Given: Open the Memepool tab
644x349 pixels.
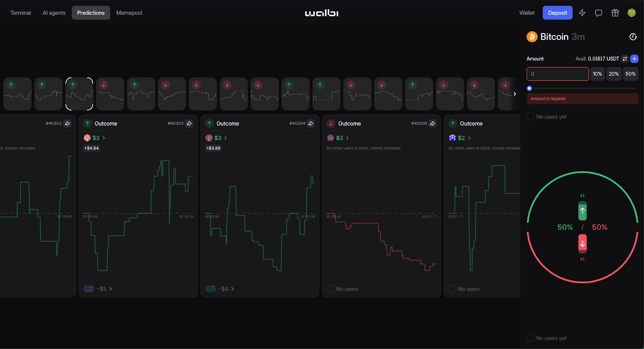Looking at the screenshot, I should 129,13.
